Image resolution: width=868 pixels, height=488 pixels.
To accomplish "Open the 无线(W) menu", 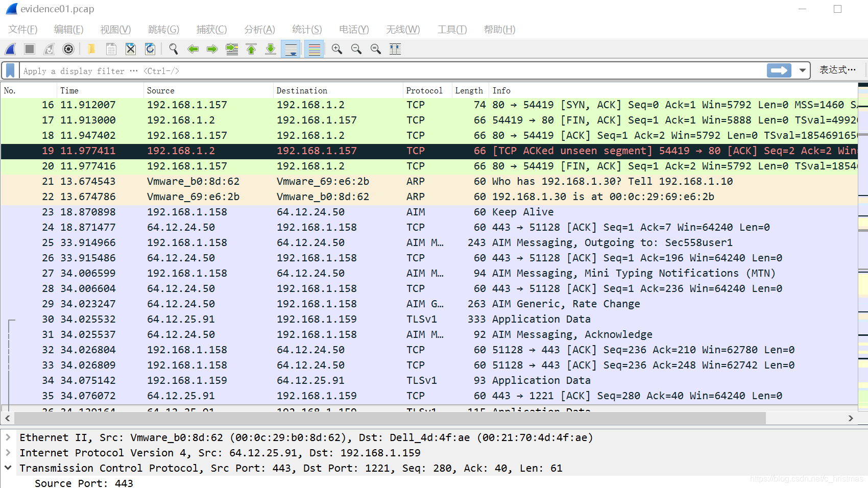I will coord(403,30).
